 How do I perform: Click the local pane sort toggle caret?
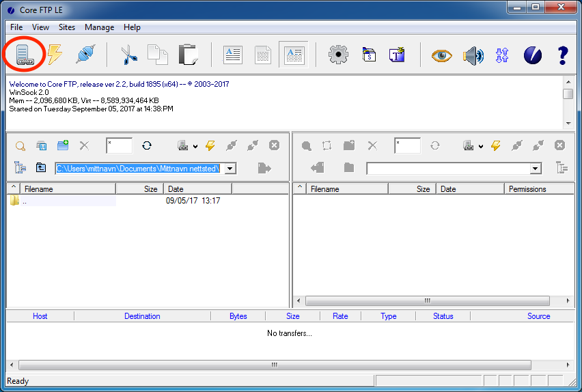pyautogui.click(x=14, y=188)
